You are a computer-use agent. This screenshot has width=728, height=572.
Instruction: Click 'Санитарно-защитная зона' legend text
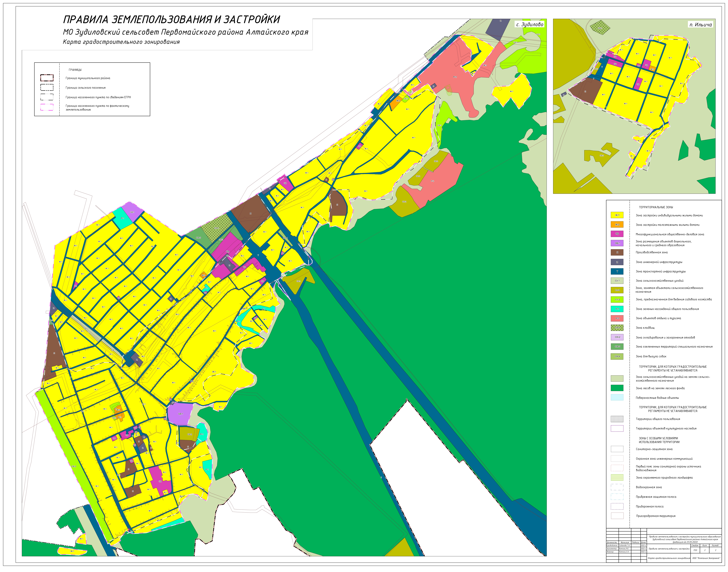click(x=654, y=449)
